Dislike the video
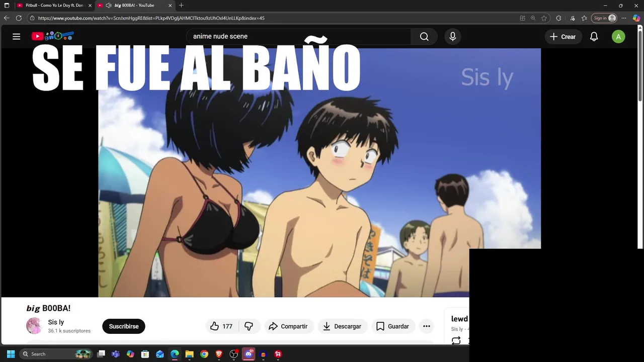Image resolution: width=644 pixels, height=362 pixels. pyautogui.click(x=249, y=326)
